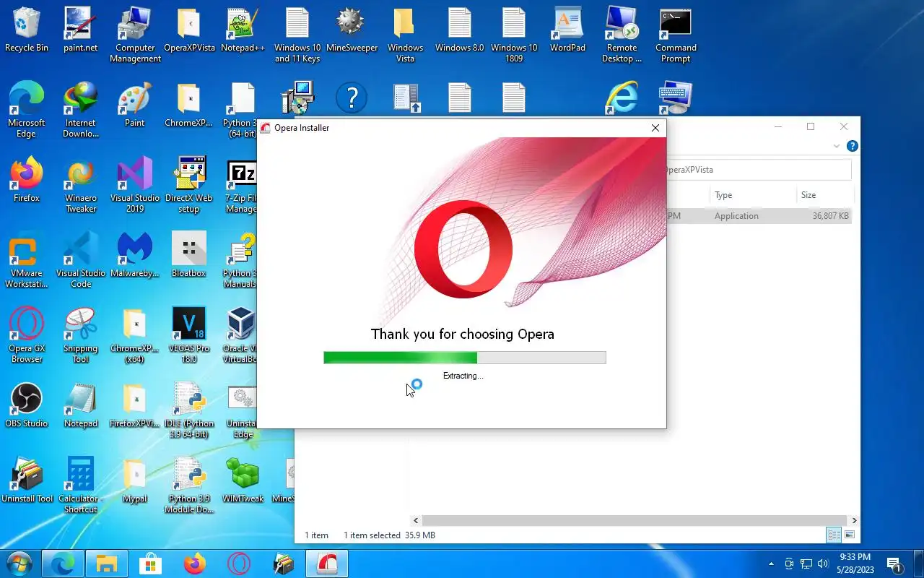
Task: Open Windows 10 1809 text file
Action: pyautogui.click(x=514, y=35)
